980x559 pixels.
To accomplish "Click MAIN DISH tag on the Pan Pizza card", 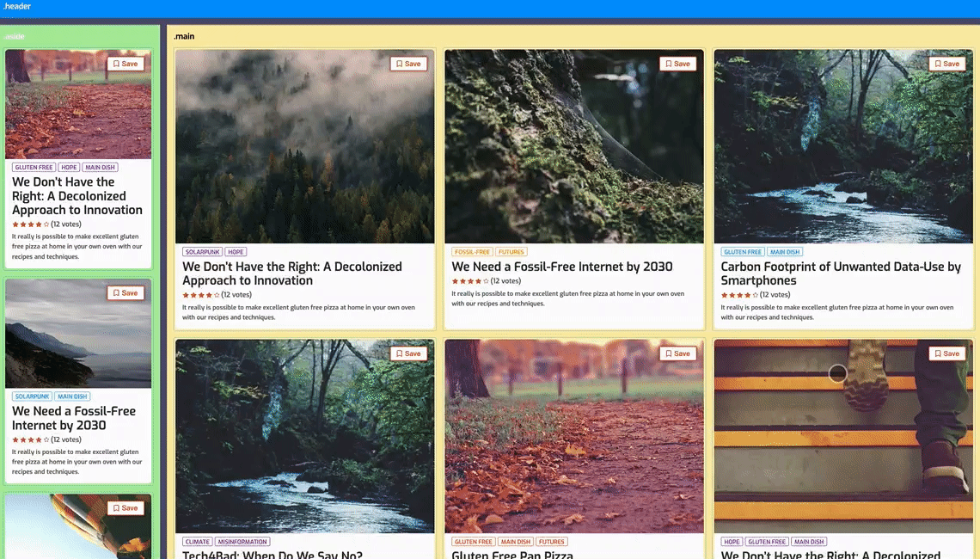I will [516, 542].
